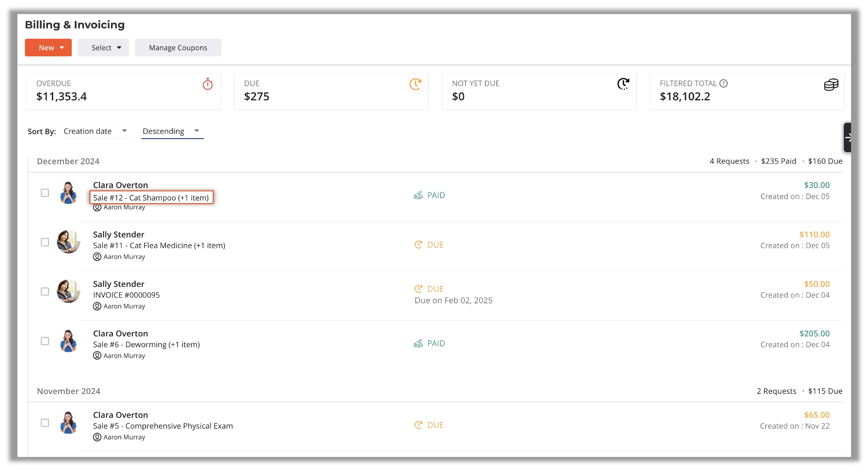868x471 pixels.
Task: Change Descending sort order dropdown
Action: tap(171, 131)
